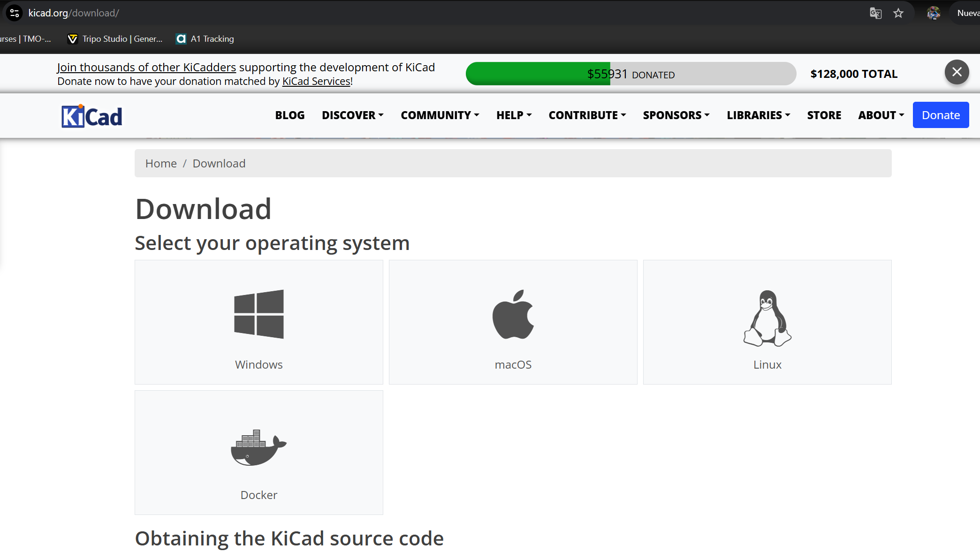Open the browser profile avatar
The height and width of the screenshot is (552, 980).
(934, 13)
